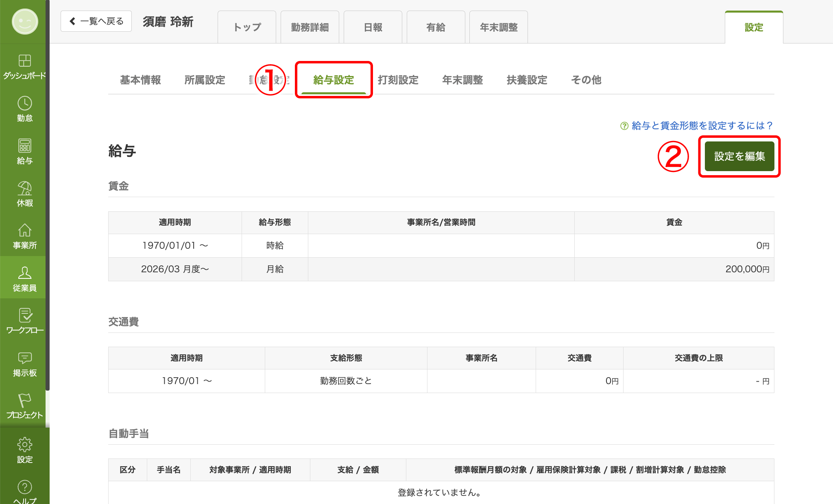The image size is (833, 504).
Task: Open the 年末調整 top tab
Action: click(x=498, y=27)
